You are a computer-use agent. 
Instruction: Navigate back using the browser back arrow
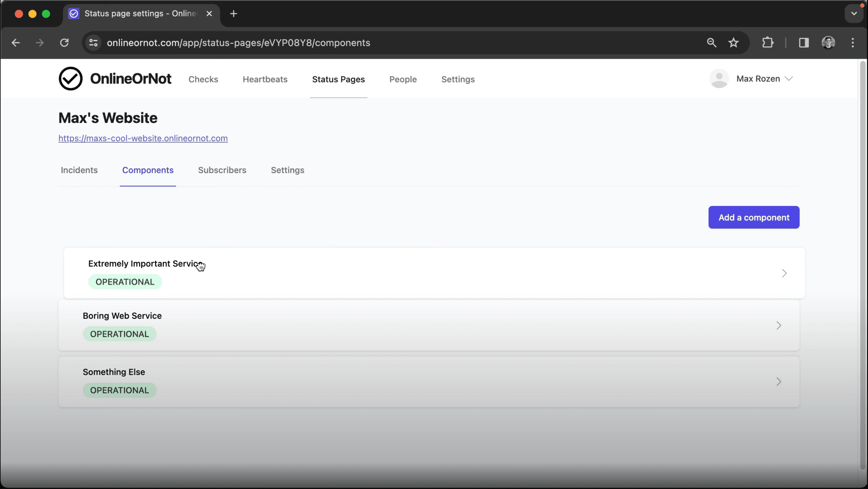pyautogui.click(x=15, y=42)
